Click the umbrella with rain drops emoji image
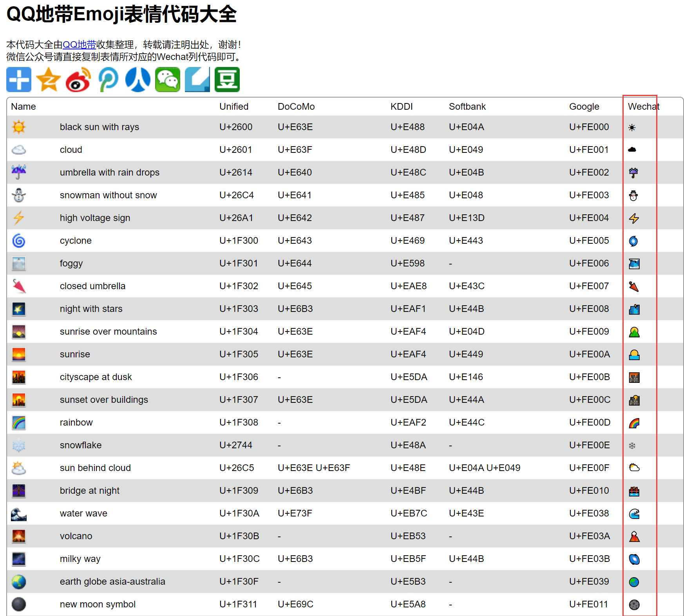 (19, 172)
